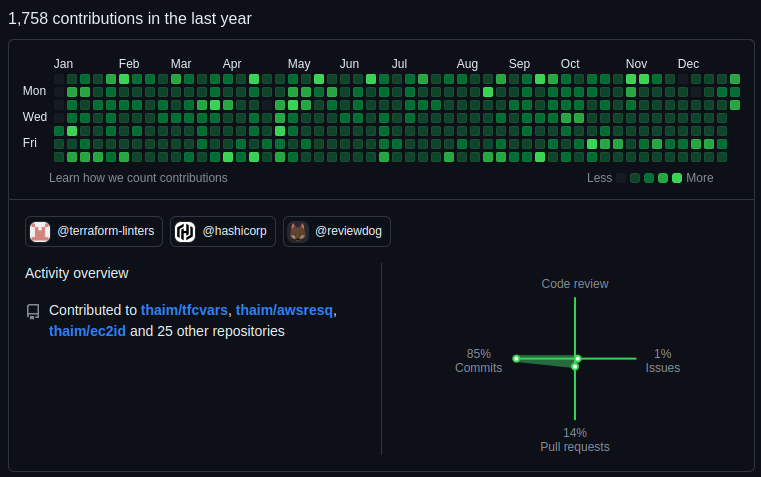Image resolution: width=761 pixels, height=477 pixels.
Task: Click the Jan month label
Action: (64, 64)
